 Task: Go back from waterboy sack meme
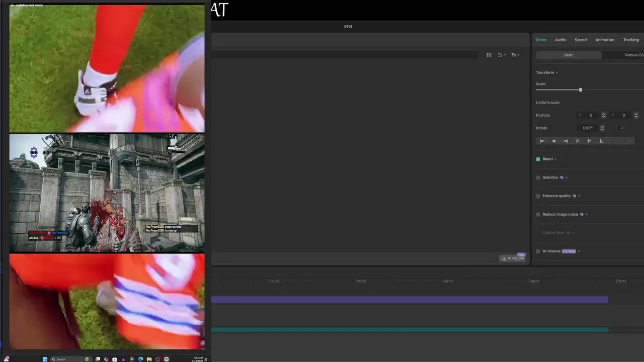coord(12,5)
